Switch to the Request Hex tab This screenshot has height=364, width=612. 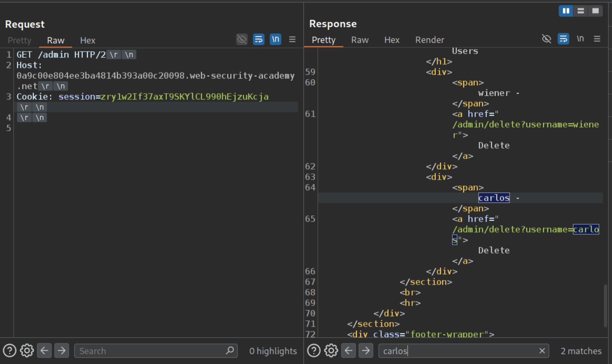click(x=87, y=40)
